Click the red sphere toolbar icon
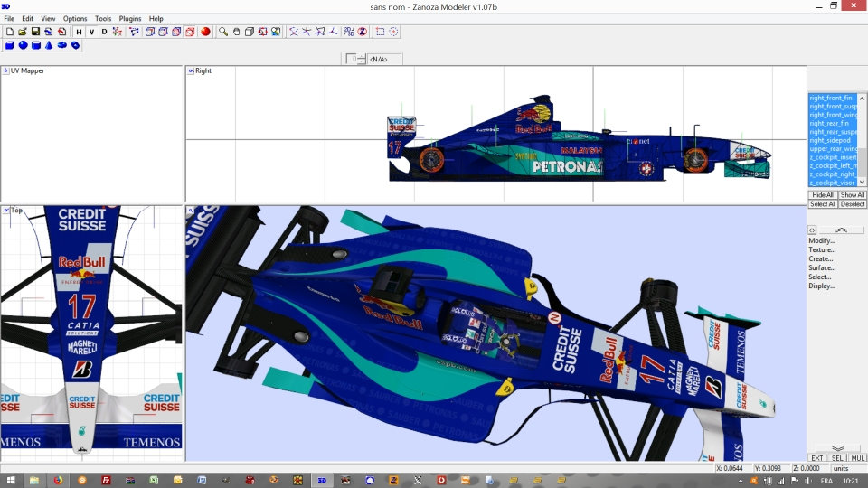Screen dimensions: 868x488 205,32
